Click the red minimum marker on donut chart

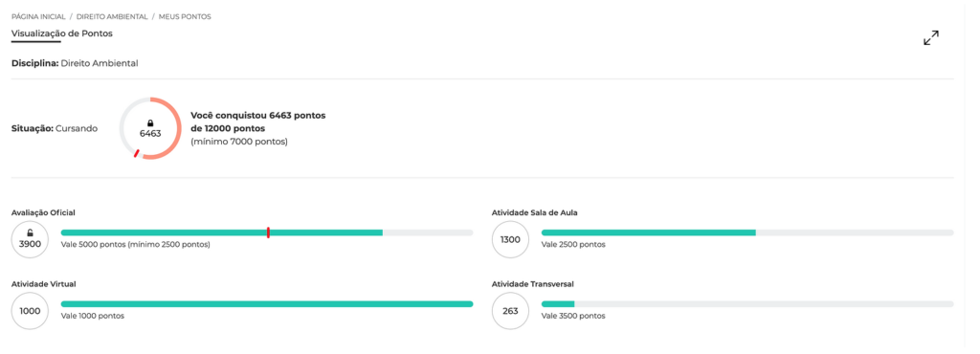(x=136, y=153)
